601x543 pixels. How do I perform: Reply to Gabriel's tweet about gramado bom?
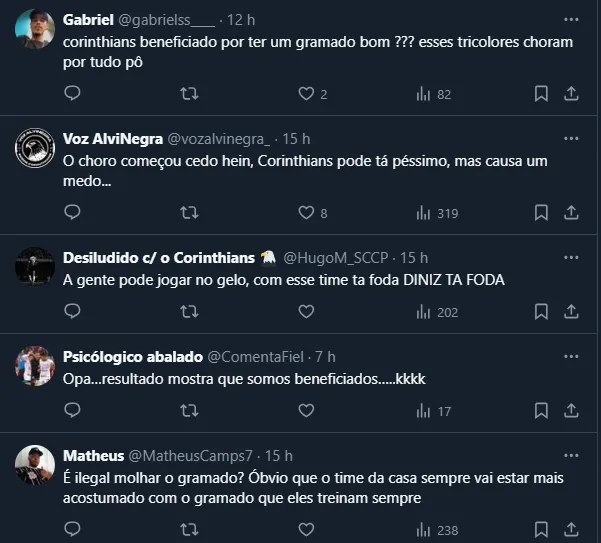coord(72,94)
